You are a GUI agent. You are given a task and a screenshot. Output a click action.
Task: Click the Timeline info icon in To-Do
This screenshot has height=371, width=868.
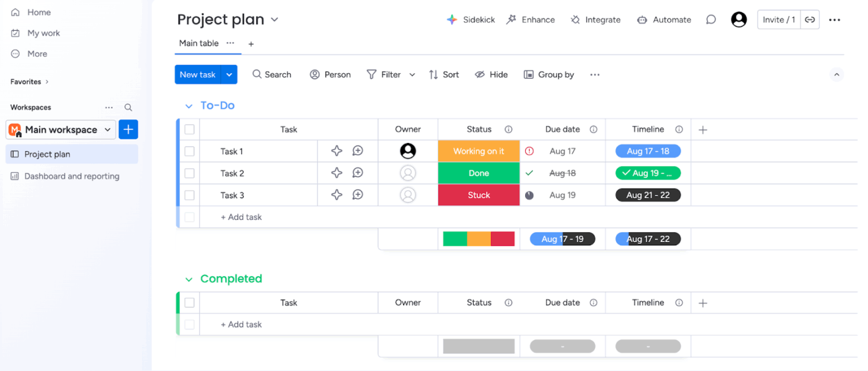click(679, 129)
